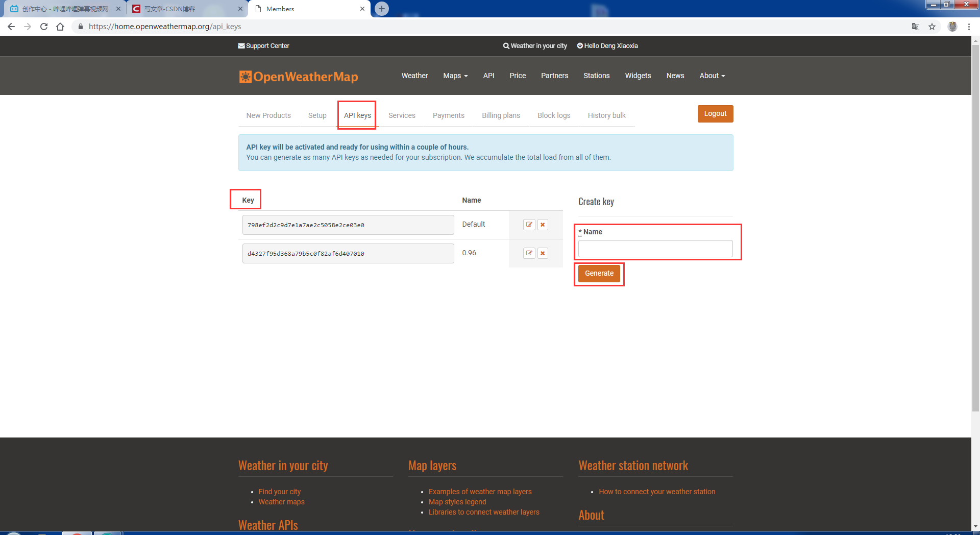Close the bilibili tab
This screenshot has height=535, width=980.
click(118, 9)
